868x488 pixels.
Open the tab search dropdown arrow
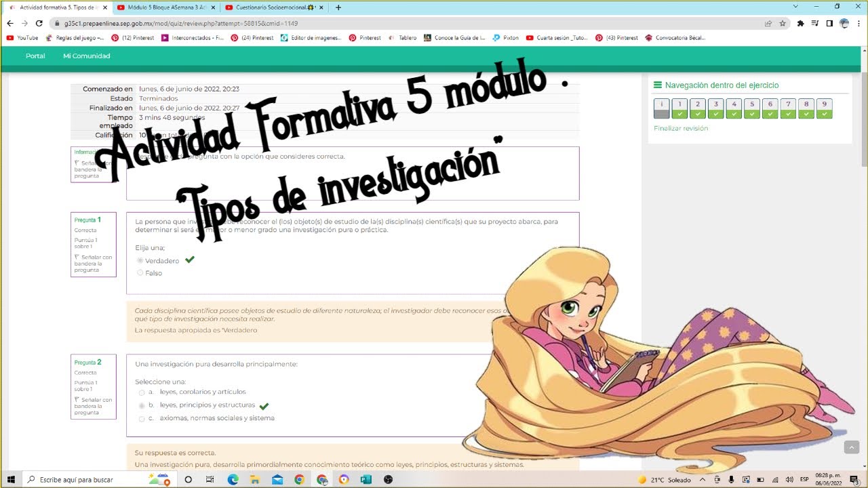795,6
